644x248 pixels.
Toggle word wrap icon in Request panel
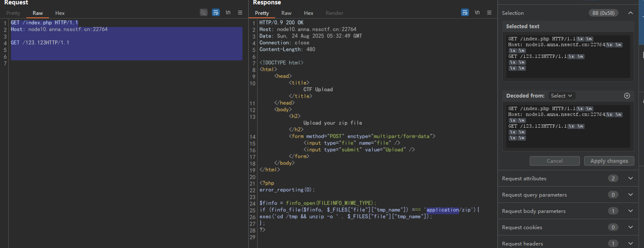pos(216,13)
